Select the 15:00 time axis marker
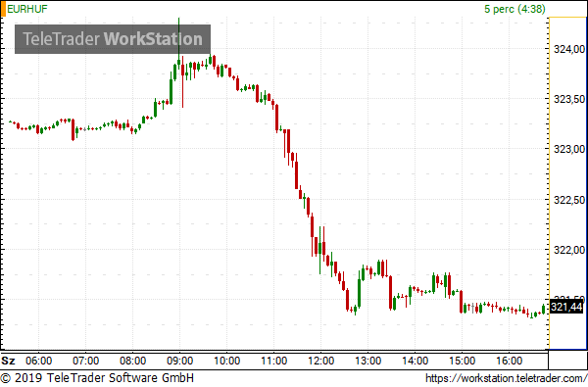The height and width of the screenshot is (387, 588). click(462, 361)
